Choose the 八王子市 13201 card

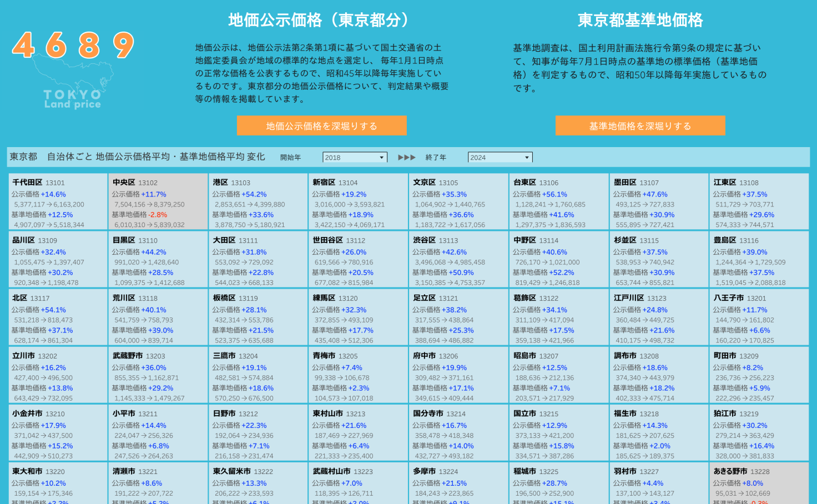759,317
